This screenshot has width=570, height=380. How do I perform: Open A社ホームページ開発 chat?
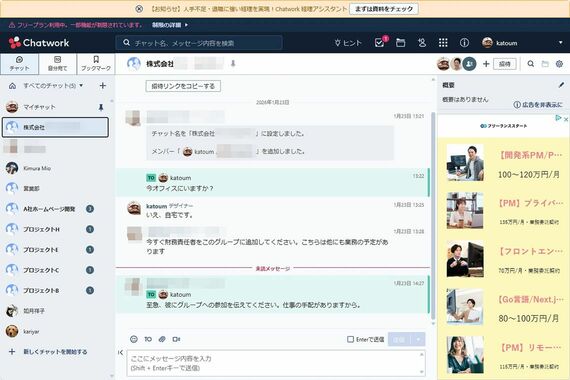click(x=55, y=209)
